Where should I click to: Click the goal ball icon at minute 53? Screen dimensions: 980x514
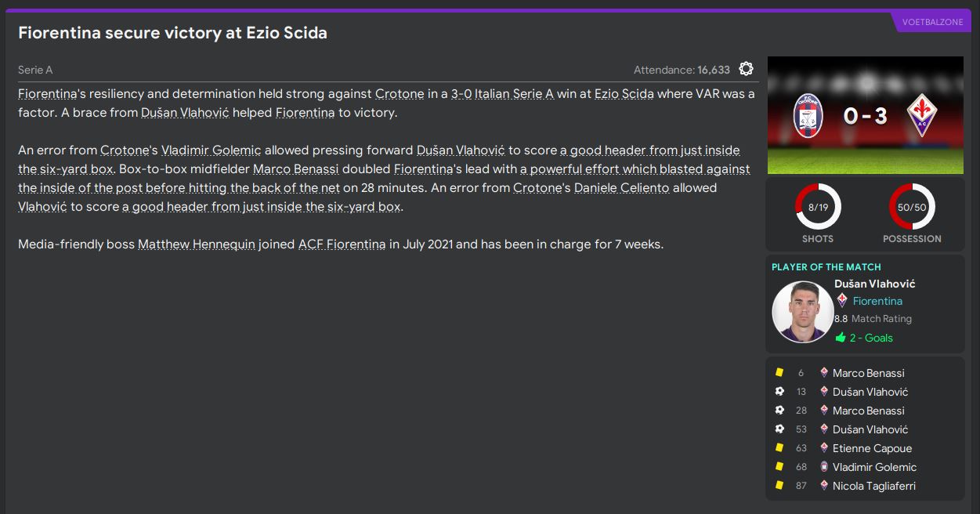[779, 429]
